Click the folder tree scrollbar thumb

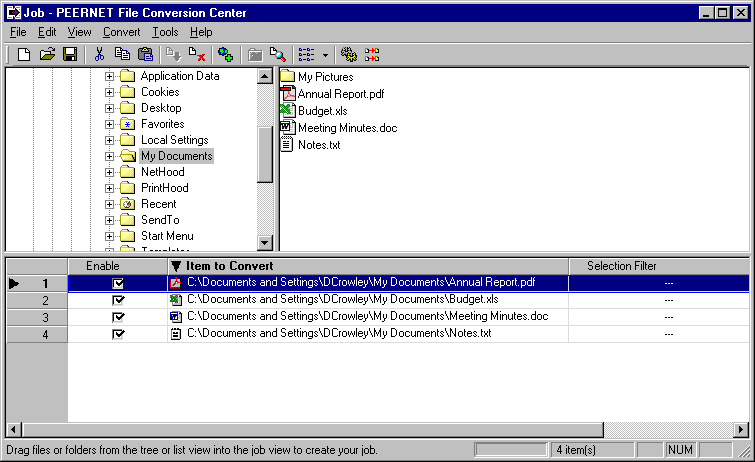265,155
